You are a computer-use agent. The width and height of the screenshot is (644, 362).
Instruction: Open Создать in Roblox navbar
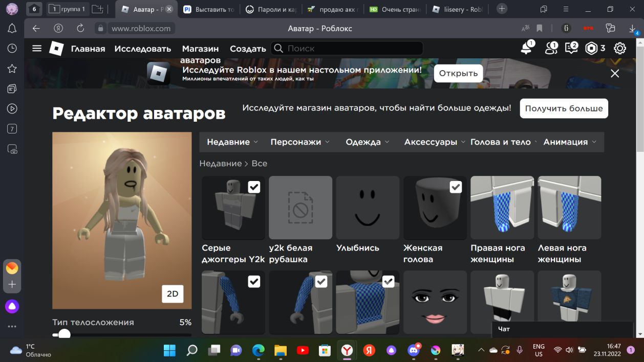click(x=248, y=49)
